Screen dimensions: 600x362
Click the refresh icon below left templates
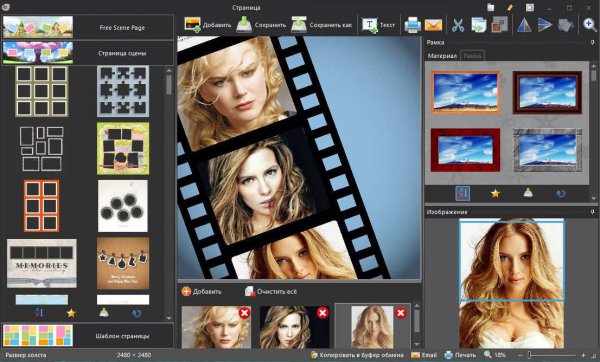pyautogui.click(x=137, y=313)
